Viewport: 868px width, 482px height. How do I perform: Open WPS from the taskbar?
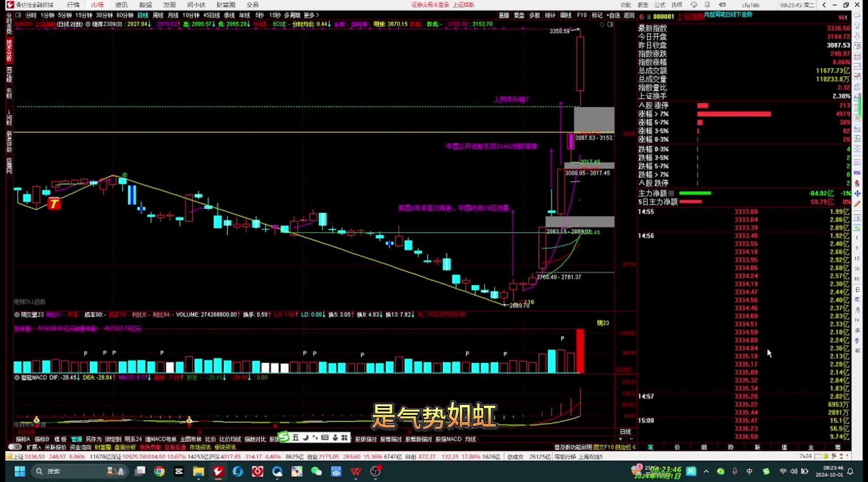pyautogui.click(x=355, y=471)
